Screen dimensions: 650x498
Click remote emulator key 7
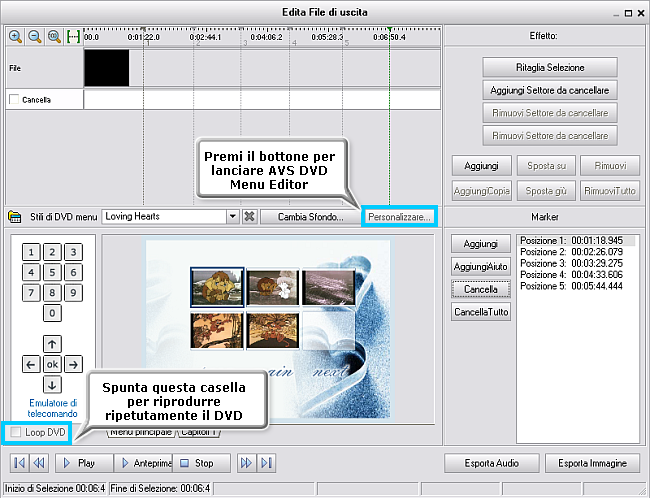[x=31, y=293]
